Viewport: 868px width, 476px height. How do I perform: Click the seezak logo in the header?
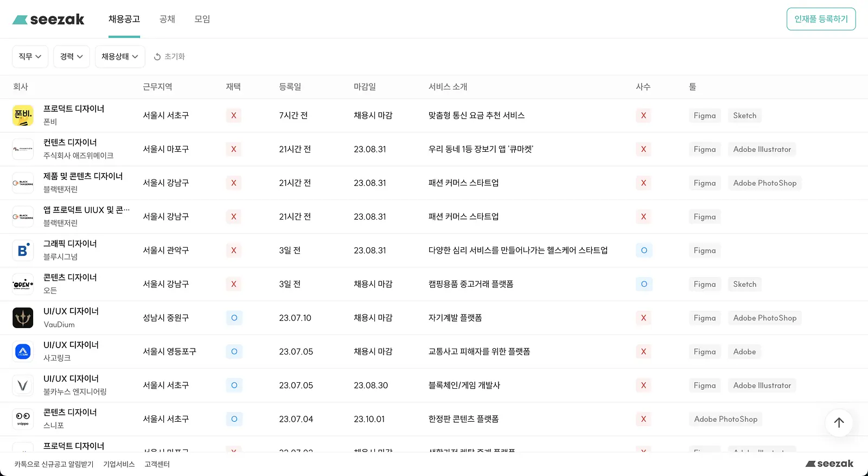coord(48,20)
